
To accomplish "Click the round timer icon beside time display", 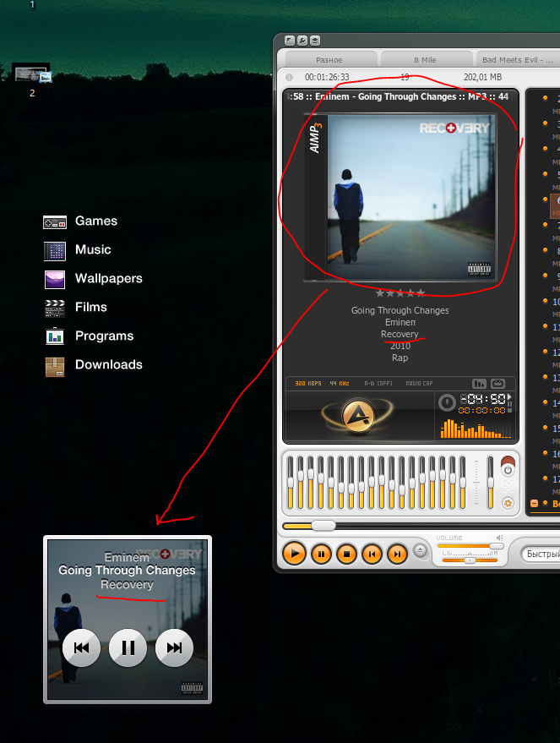I will [447, 402].
